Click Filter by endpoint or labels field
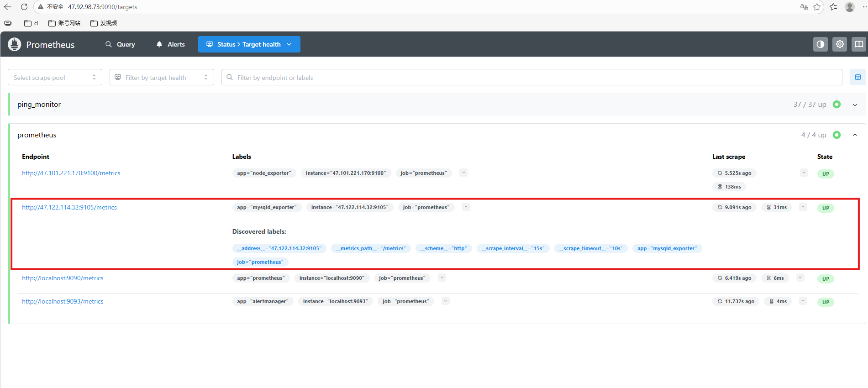 pyautogui.click(x=531, y=78)
